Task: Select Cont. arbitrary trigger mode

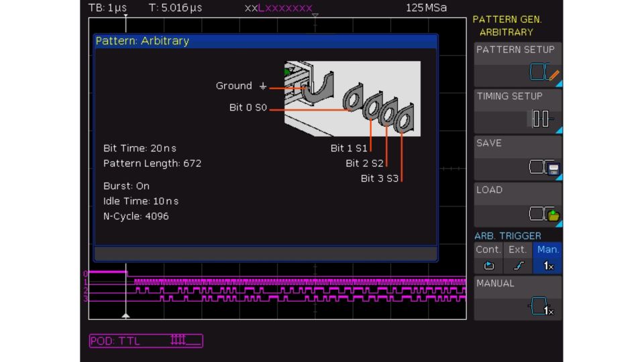Action: coord(488,249)
